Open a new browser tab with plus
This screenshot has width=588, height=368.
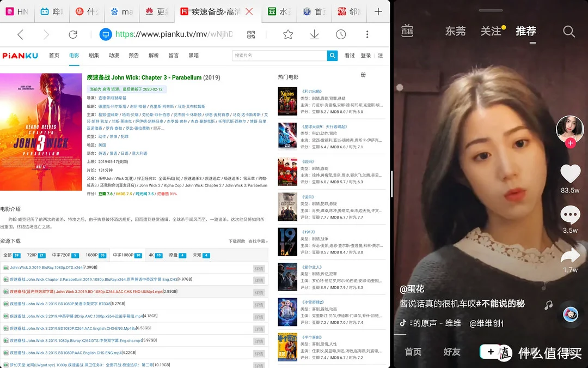tap(378, 11)
